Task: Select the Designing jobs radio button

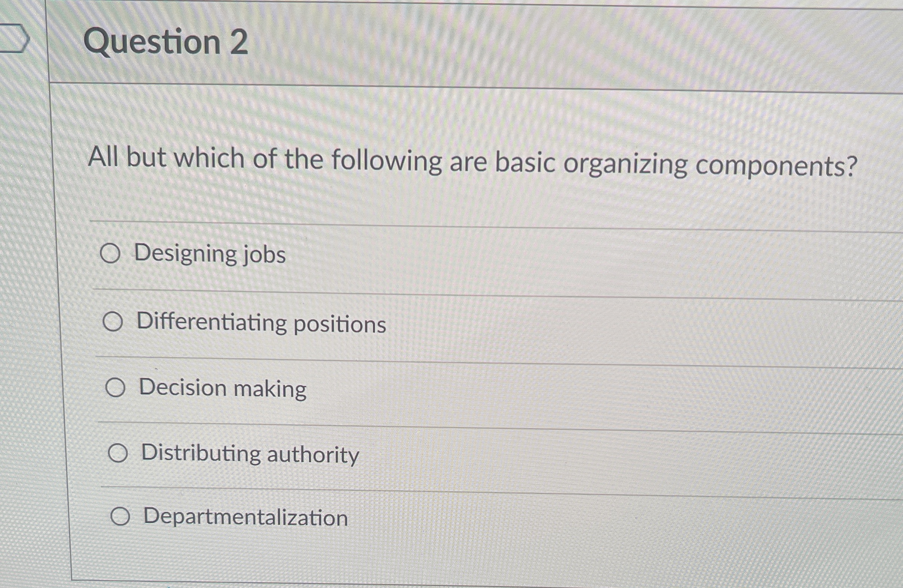Action: pyautogui.click(x=110, y=254)
